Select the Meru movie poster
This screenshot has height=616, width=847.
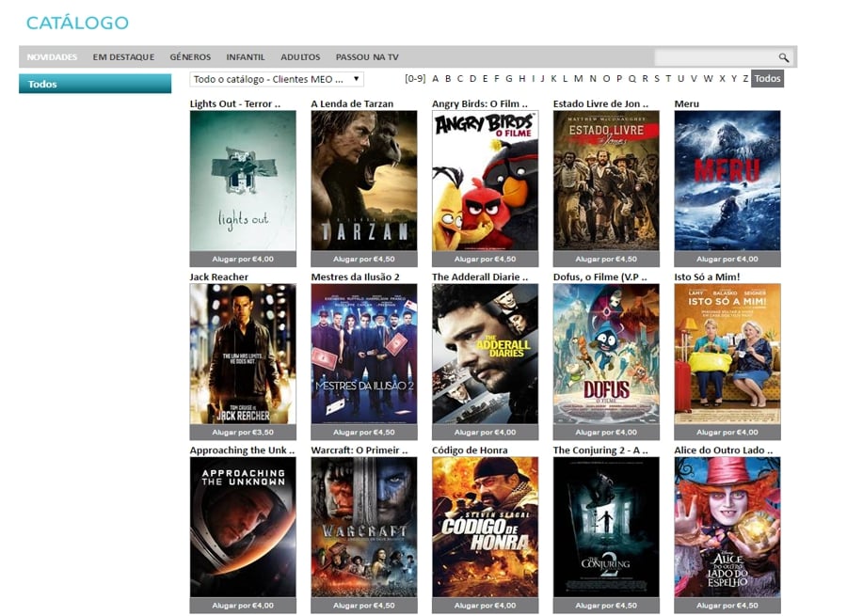pyautogui.click(x=727, y=181)
